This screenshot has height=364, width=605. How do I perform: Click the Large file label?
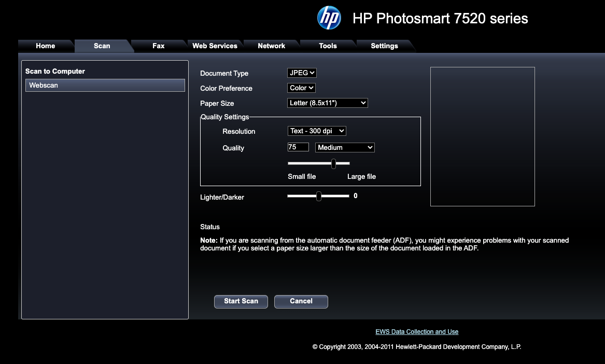(361, 176)
